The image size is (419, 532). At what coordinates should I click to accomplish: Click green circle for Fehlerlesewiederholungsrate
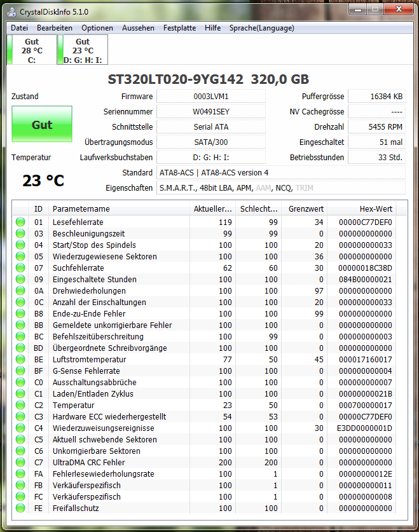pyautogui.click(x=20, y=474)
